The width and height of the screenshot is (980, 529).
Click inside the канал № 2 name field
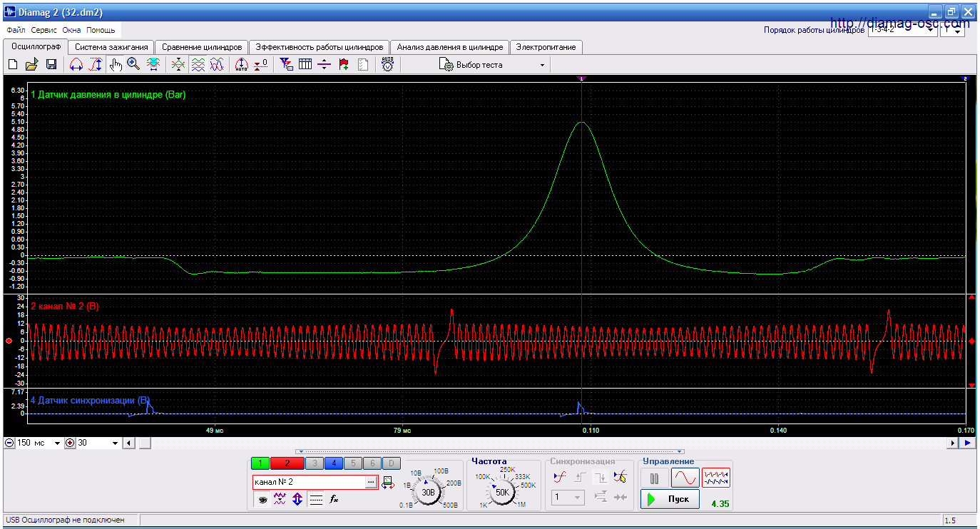[309, 483]
